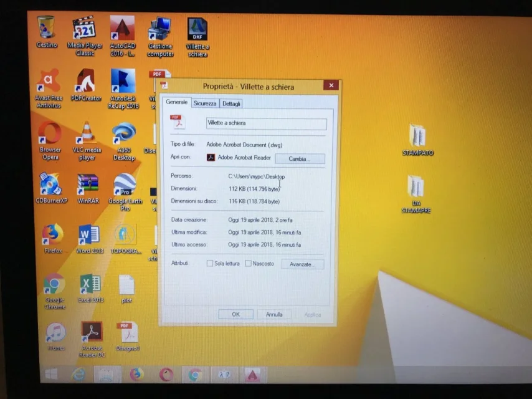Select the Excel 2013 desktop shortcut

tap(90, 288)
